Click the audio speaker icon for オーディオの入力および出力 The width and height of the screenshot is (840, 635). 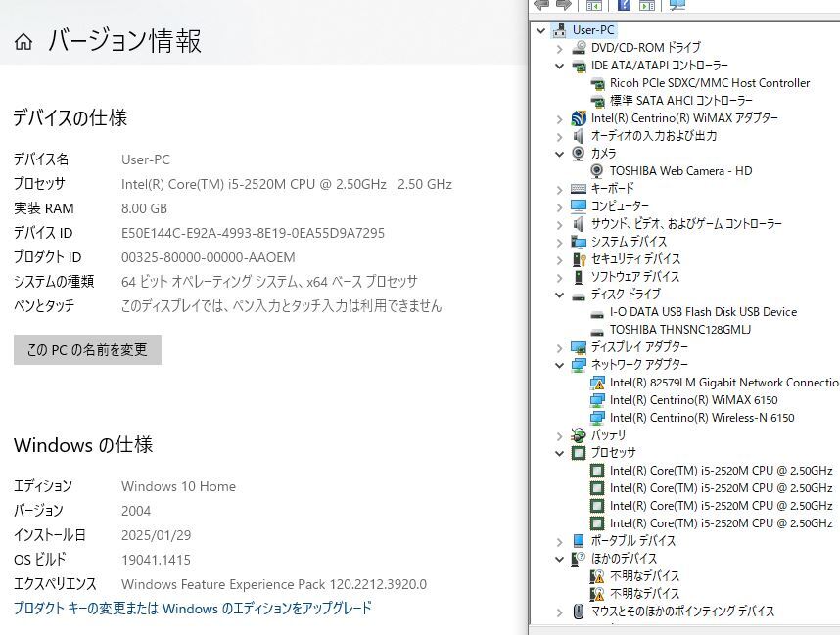578,136
